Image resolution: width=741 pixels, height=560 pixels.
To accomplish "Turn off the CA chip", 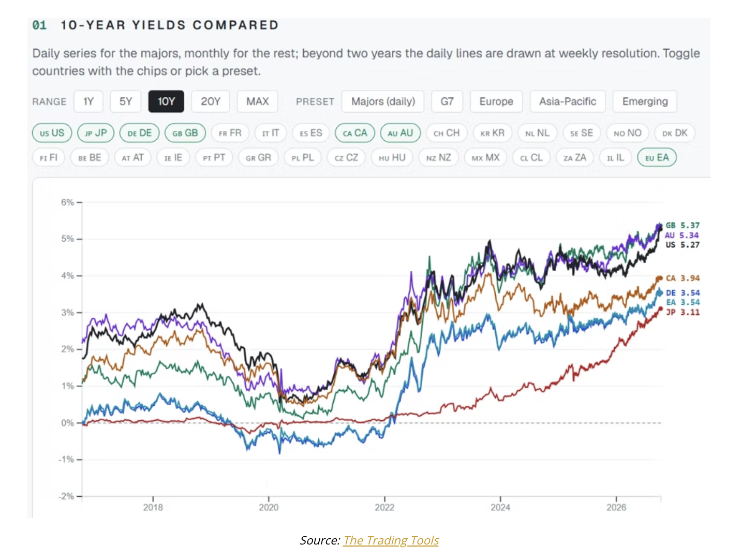I will click(355, 133).
